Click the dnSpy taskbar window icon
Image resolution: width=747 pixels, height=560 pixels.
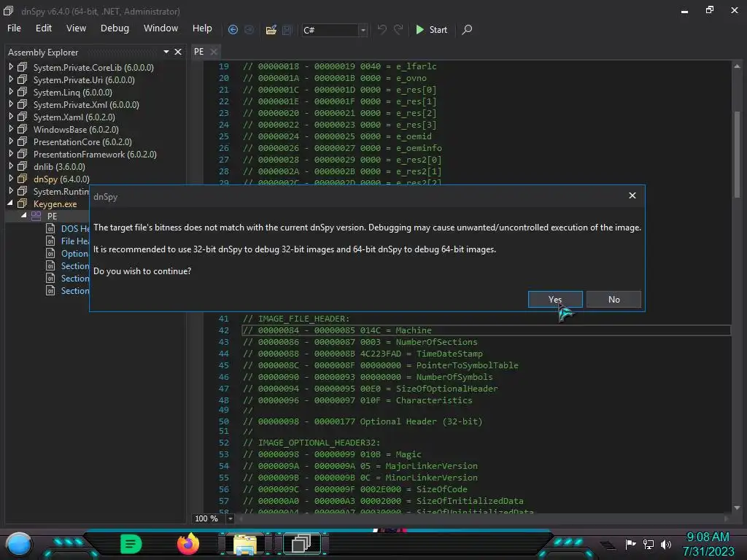tap(301, 543)
